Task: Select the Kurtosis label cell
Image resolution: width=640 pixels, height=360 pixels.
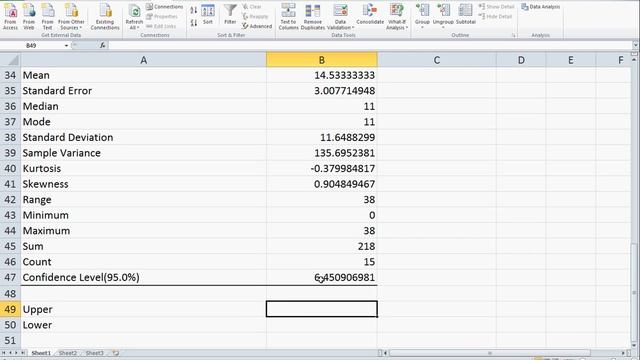Action: 144,169
